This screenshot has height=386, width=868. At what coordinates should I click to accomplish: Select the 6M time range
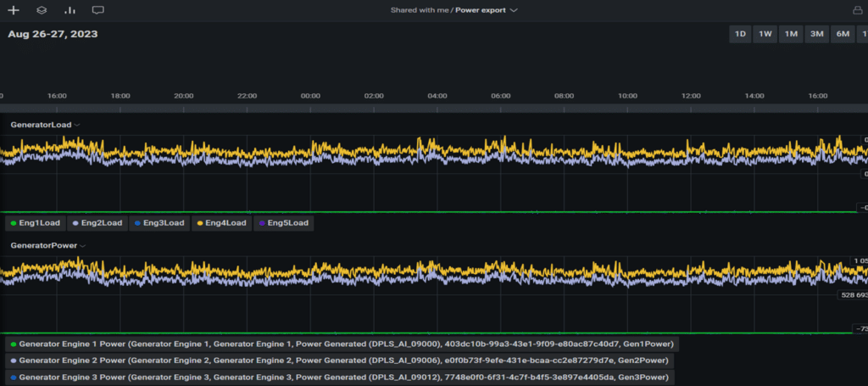[x=843, y=34]
